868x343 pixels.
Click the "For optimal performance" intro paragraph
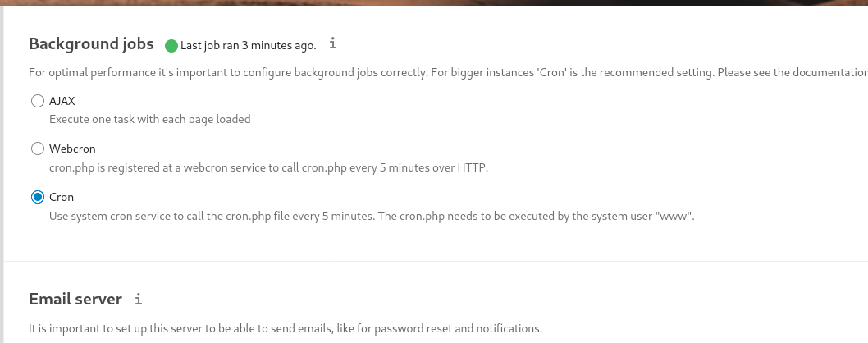(449, 72)
